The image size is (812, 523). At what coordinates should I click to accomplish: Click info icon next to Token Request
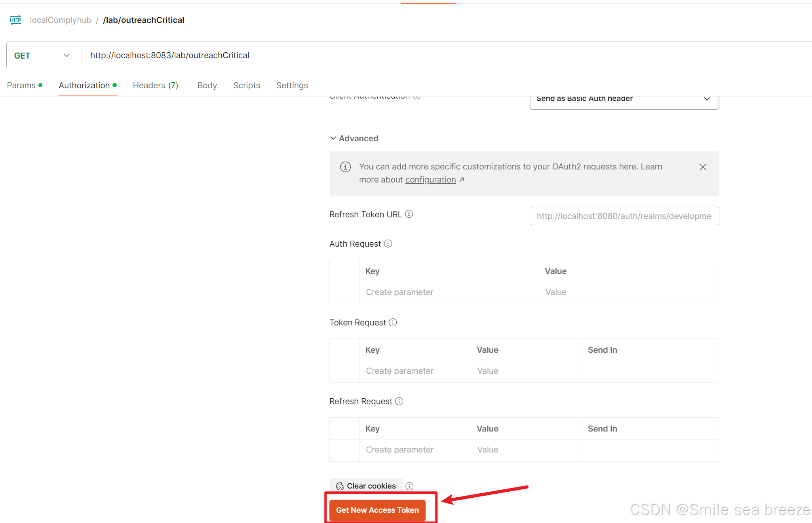click(x=393, y=323)
